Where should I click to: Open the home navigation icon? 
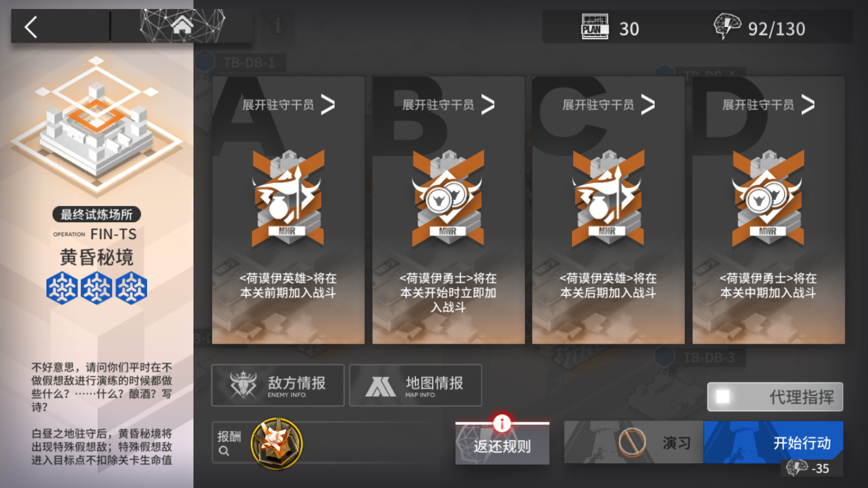[182, 25]
